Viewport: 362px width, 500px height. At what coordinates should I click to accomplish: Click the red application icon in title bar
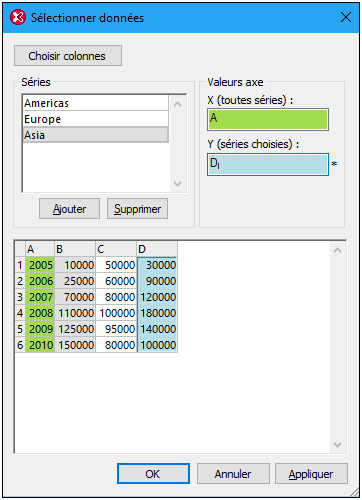click(18, 17)
